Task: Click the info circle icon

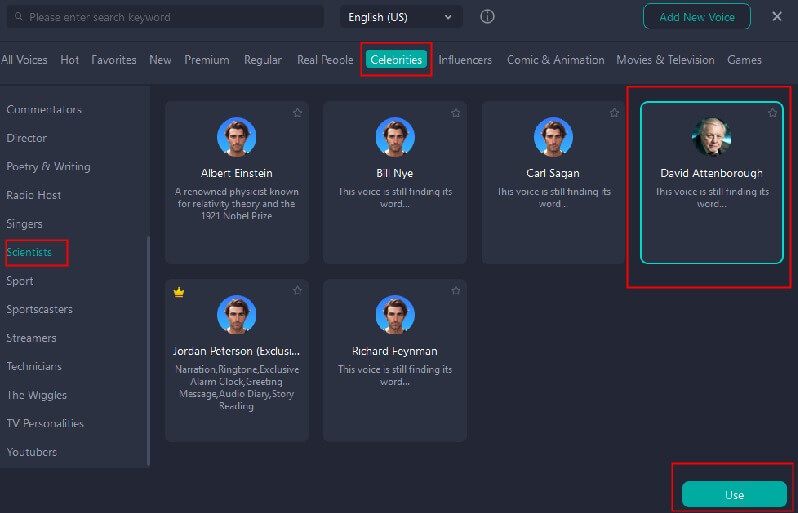Action: pos(487,17)
